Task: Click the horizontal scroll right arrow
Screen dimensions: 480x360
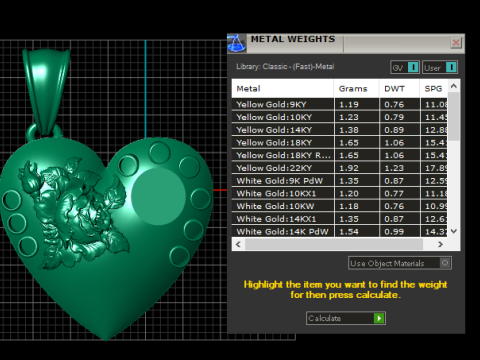Action: 440,244
